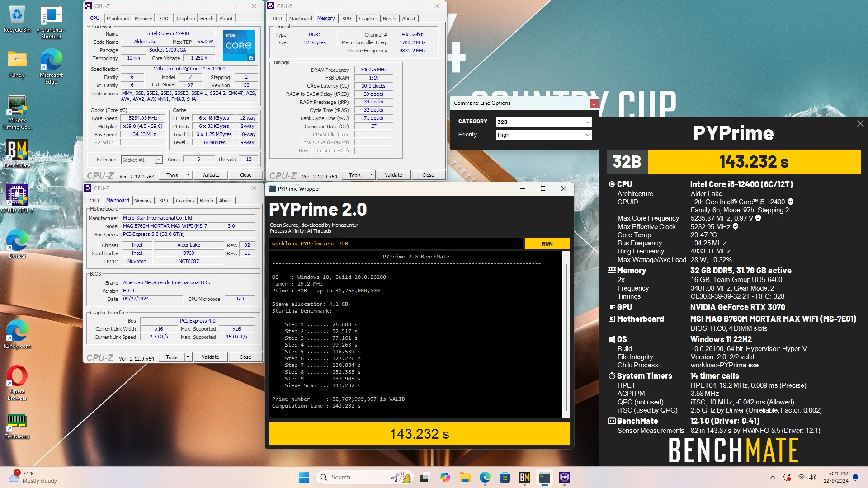Open the Donasi desktop shortcut
868x488 pixels.
(x=17, y=244)
